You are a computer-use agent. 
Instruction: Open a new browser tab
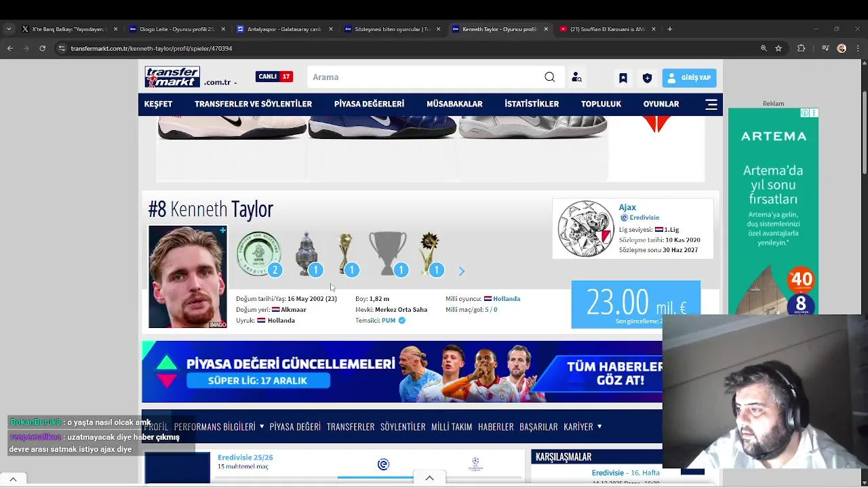[x=669, y=29]
